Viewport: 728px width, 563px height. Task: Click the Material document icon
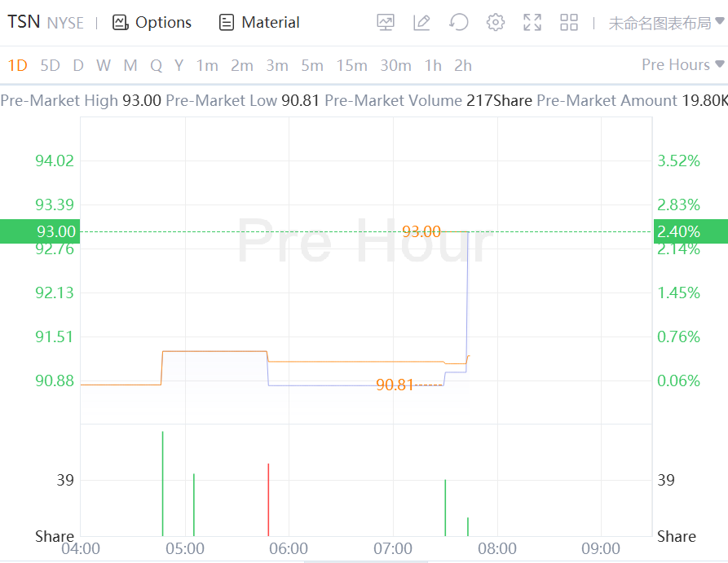[227, 23]
